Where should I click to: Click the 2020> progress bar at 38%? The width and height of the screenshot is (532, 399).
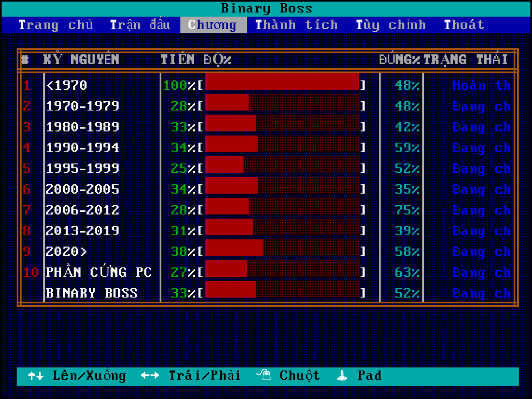282,248
